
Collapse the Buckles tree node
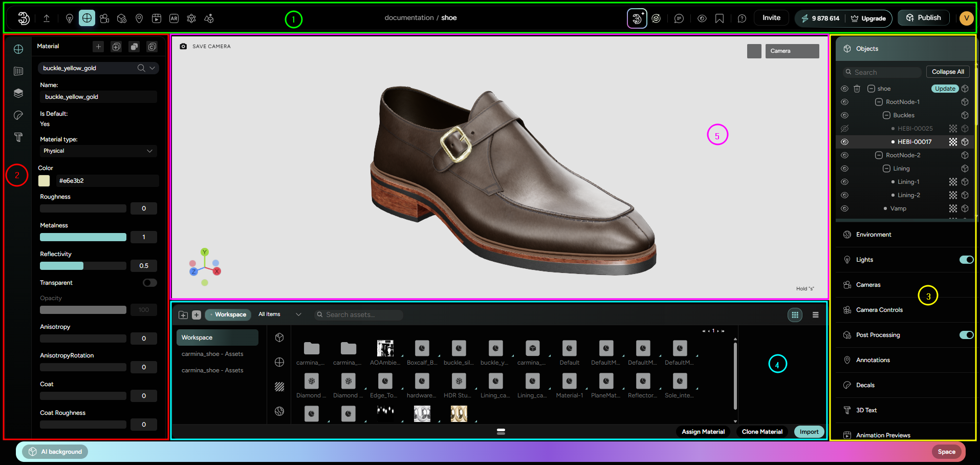point(886,115)
